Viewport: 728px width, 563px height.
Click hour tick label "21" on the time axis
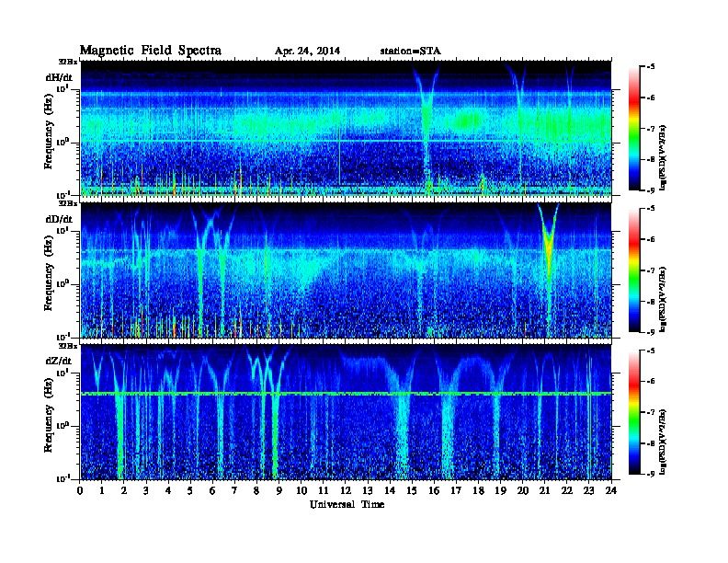pyautogui.click(x=544, y=491)
